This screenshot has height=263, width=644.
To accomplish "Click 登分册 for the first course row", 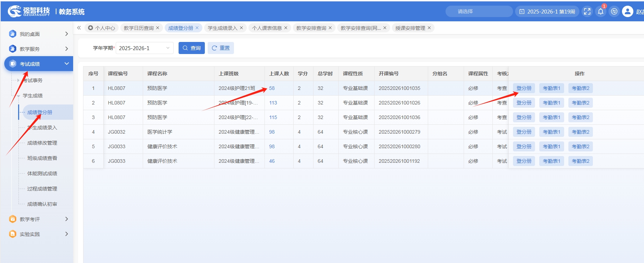I will tap(524, 88).
